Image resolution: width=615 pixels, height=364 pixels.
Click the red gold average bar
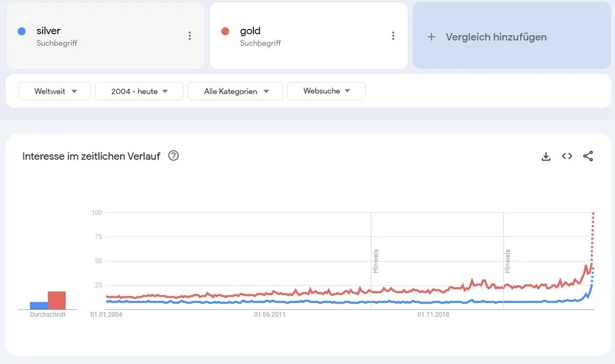point(57,300)
